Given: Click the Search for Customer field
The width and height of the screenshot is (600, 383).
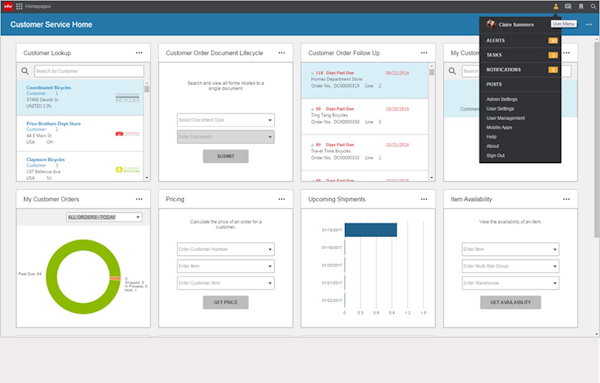Looking at the screenshot, I should click(89, 71).
